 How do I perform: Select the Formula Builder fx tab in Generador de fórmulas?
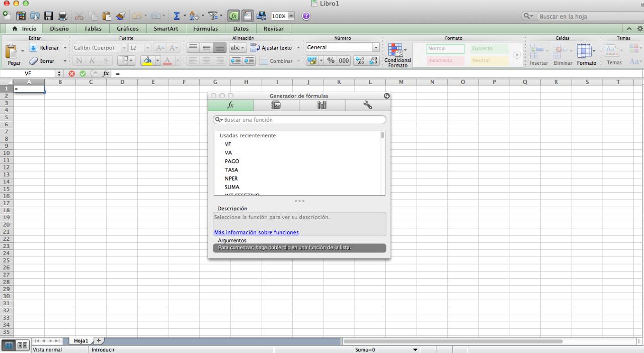230,105
